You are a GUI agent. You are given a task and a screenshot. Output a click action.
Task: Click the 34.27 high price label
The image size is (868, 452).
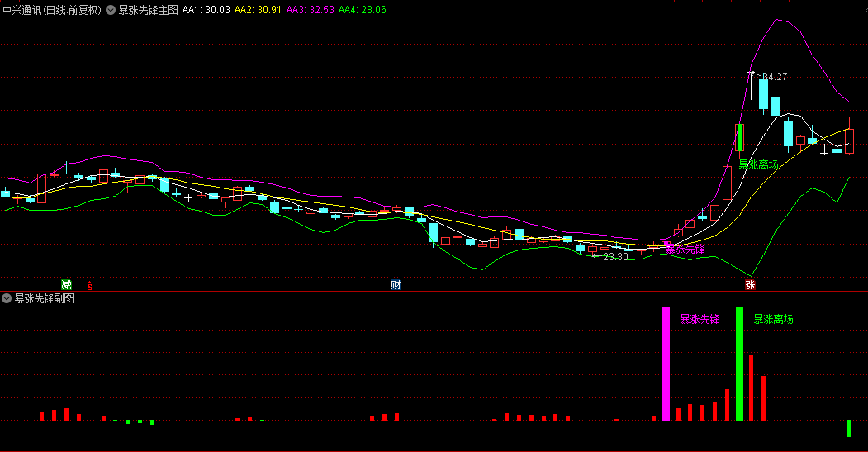point(775,77)
